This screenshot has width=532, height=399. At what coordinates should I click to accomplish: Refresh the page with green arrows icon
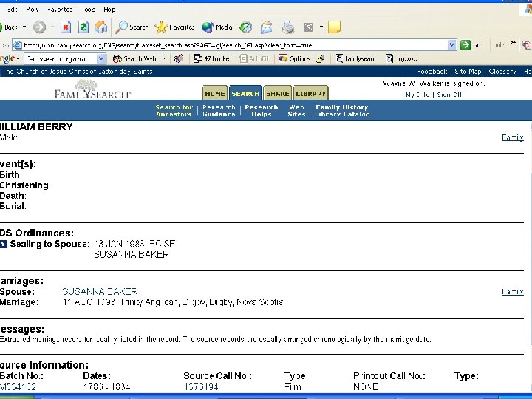point(83,27)
